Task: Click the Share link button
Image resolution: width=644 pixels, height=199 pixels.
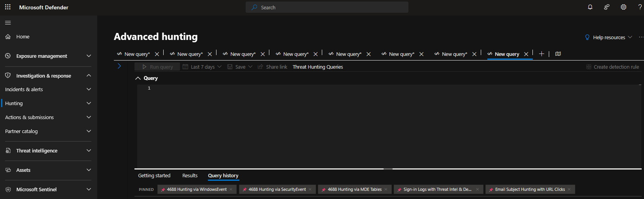Action: [x=272, y=67]
